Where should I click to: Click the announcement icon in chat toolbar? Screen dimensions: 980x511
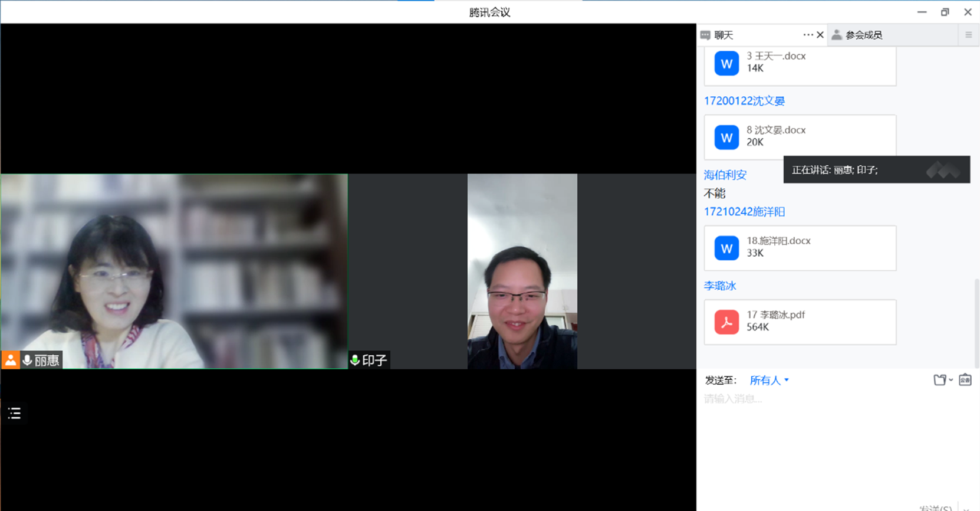pos(965,380)
